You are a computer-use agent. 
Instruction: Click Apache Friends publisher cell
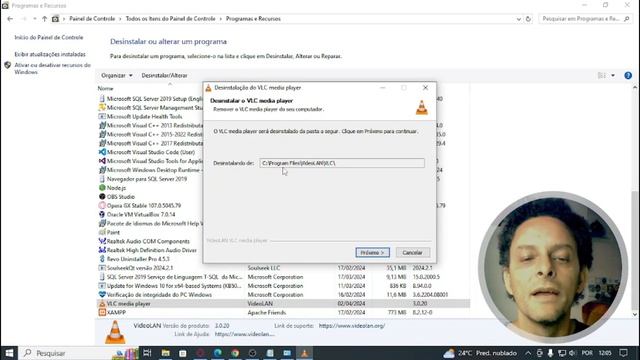click(x=267, y=313)
